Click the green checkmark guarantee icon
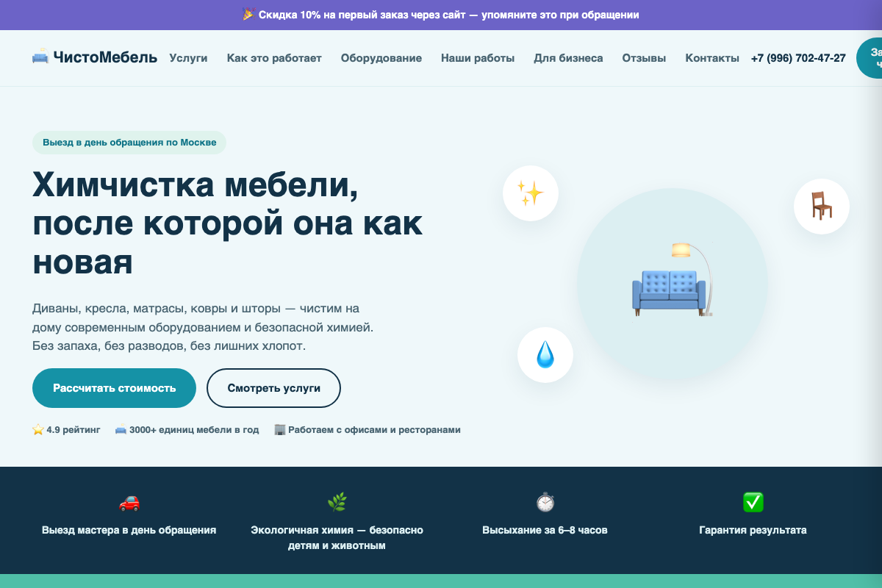The width and height of the screenshot is (882, 588). [x=753, y=503]
